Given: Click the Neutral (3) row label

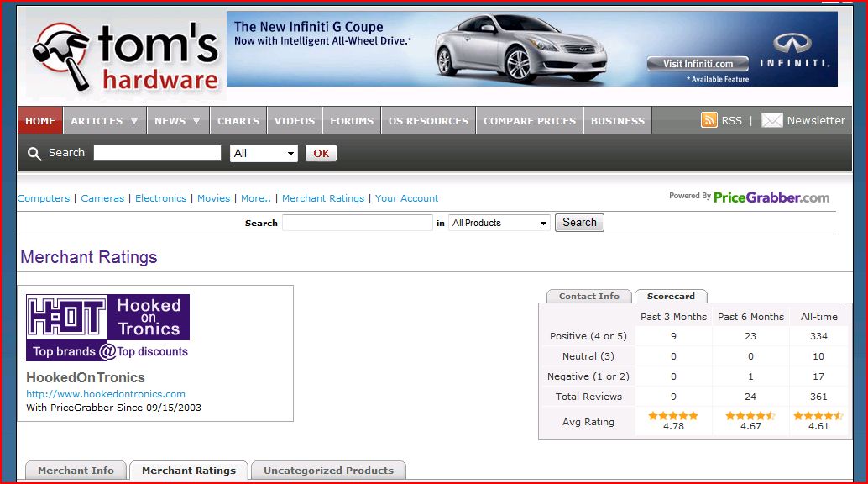Looking at the screenshot, I should coord(588,356).
